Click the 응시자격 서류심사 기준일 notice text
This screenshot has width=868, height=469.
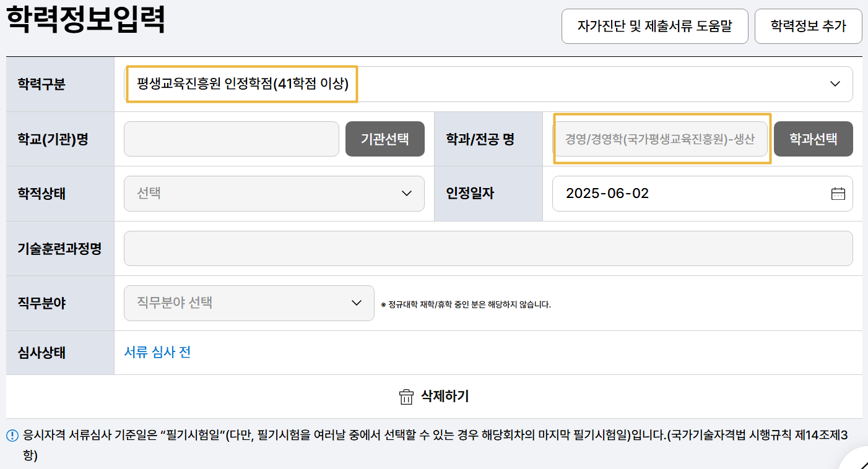435,445
